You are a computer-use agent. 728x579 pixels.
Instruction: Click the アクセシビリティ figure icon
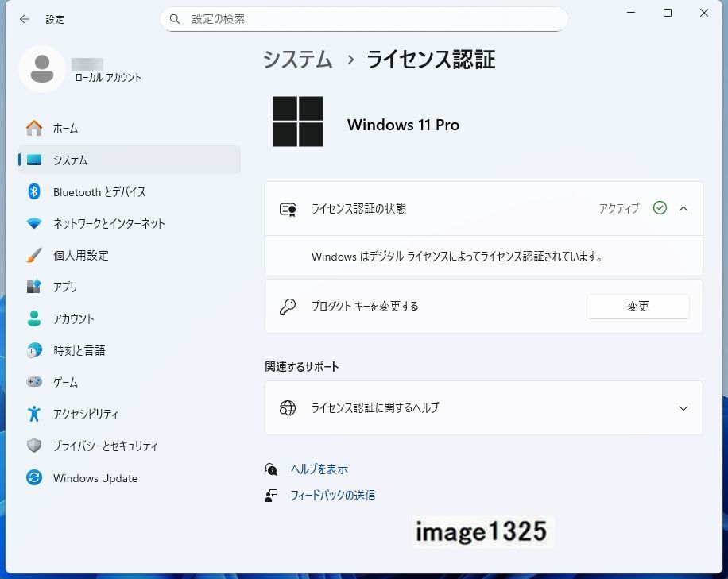coord(34,414)
